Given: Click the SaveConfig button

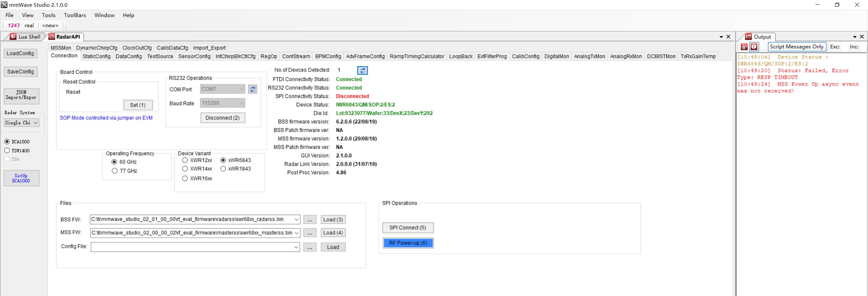Looking at the screenshot, I should pyautogui.click(x=20, y=72).
